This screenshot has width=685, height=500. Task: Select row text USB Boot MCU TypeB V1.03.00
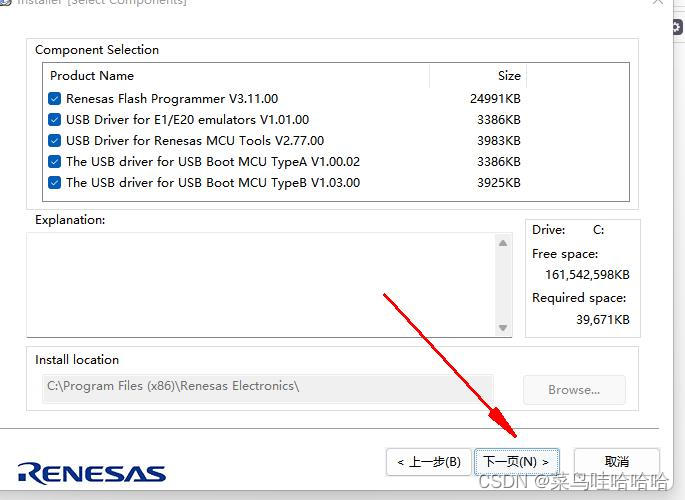click(213, 183)
